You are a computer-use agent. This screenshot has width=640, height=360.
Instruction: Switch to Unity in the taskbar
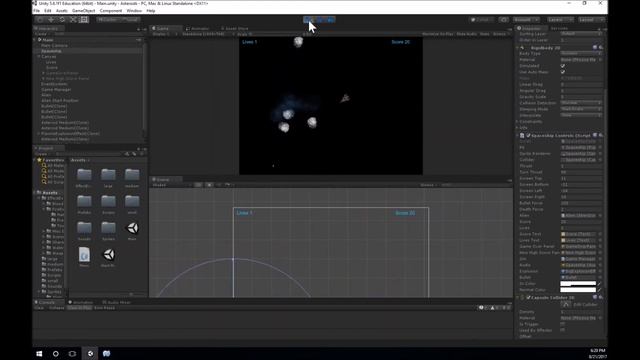click(x=90, y=353)
